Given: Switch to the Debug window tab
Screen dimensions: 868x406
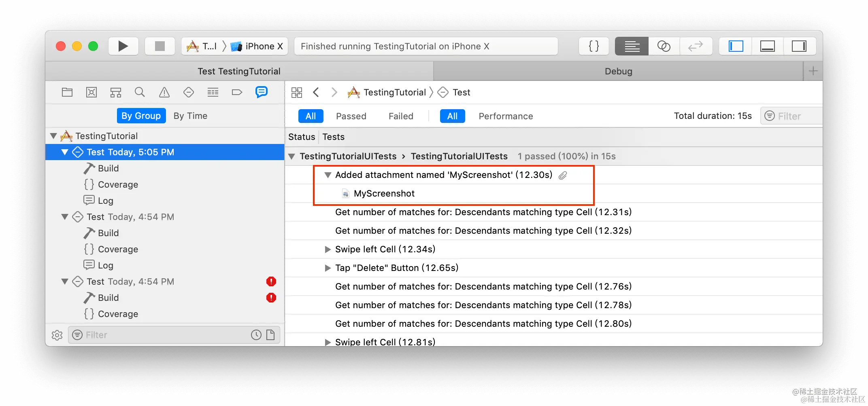Looking at the screenshot, I should [x=618, y=71].
